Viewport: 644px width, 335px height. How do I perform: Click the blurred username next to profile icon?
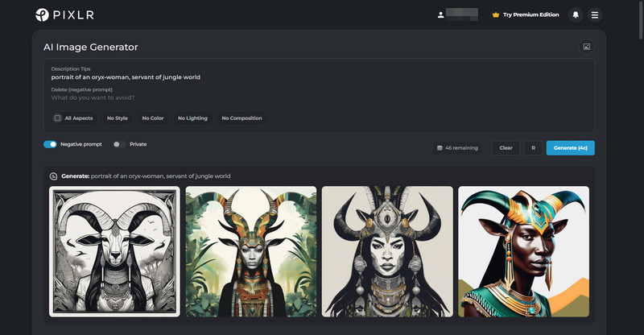[x=462, y=14]
